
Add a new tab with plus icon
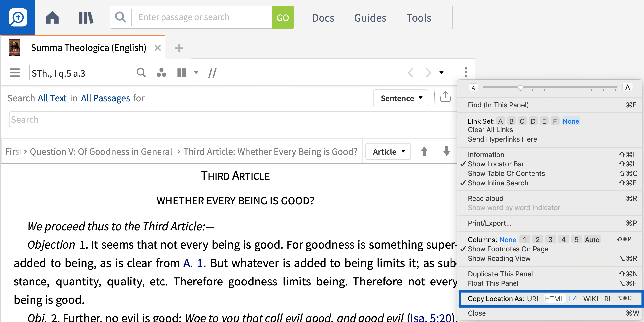[179, 48]
